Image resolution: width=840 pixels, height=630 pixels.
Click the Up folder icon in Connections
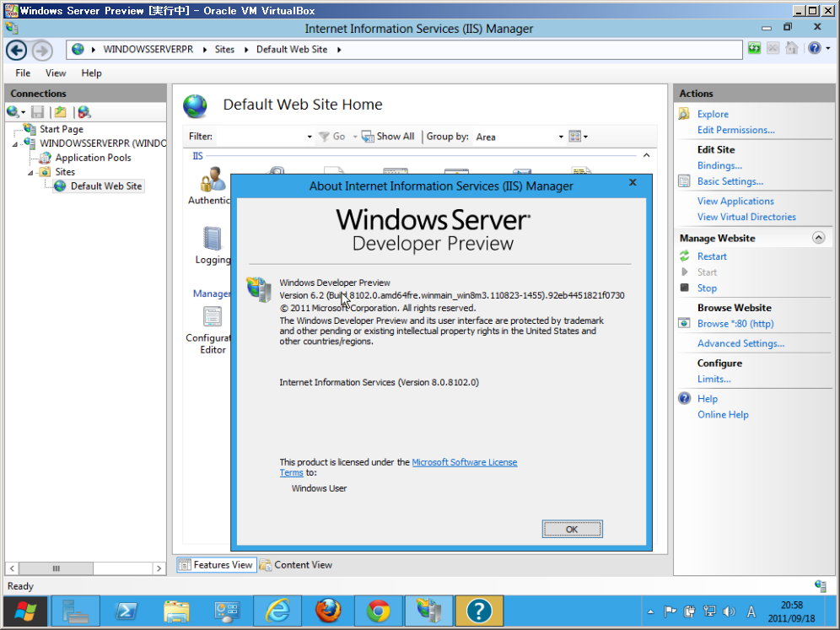pyautogui.click(x=60, y=111)
